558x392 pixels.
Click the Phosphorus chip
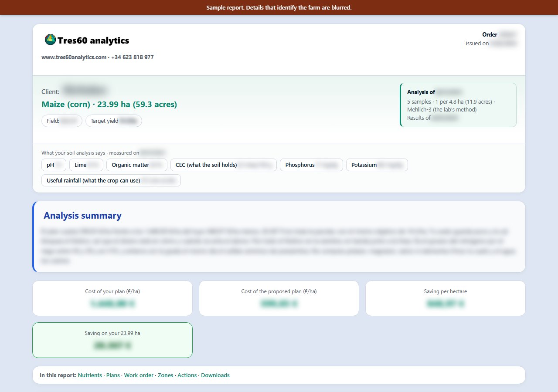pos(312,165)
